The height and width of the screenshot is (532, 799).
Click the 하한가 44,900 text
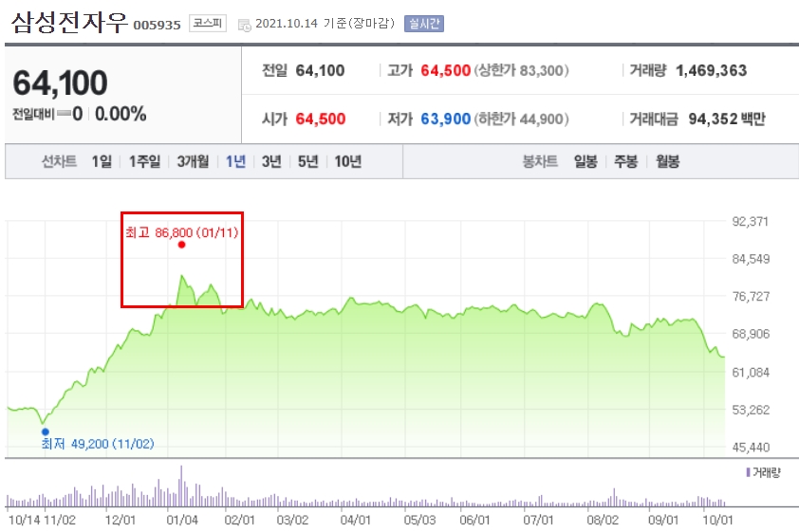pyautogui.click(x=522, y=119)
